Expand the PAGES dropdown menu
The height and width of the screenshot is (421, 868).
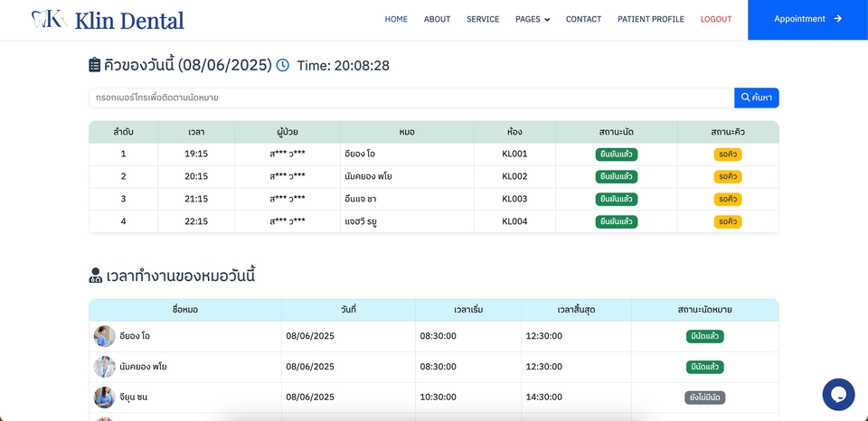pyautogui.click(x=533, y=19)
